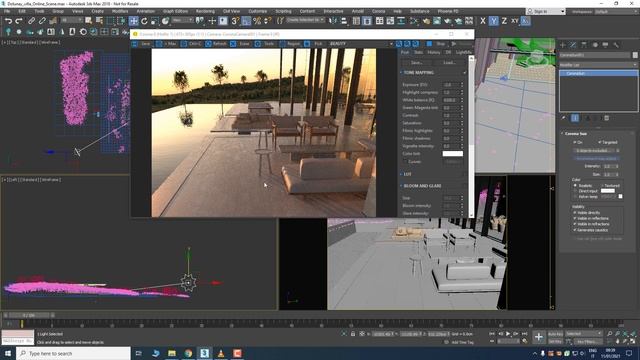Collapse the TONE MAPPING section
The image size is (640, 360).
pos(418,73)
